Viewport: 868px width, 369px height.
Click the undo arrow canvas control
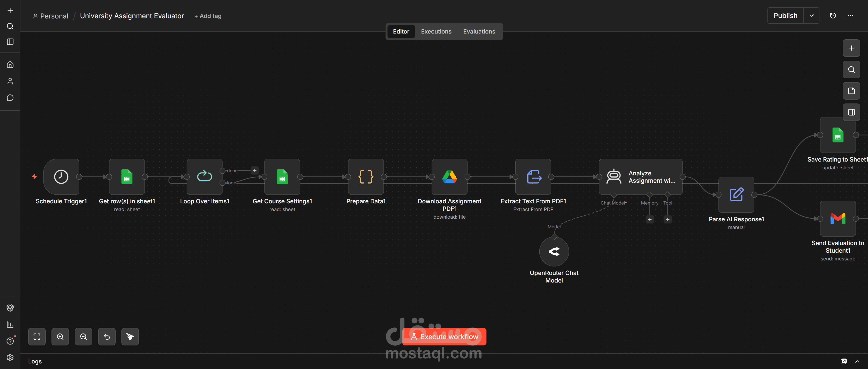pos(106,337)
